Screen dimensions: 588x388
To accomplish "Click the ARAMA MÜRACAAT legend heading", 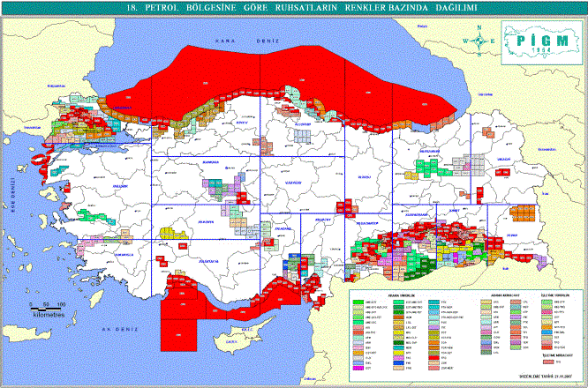I will pos(500,295).
